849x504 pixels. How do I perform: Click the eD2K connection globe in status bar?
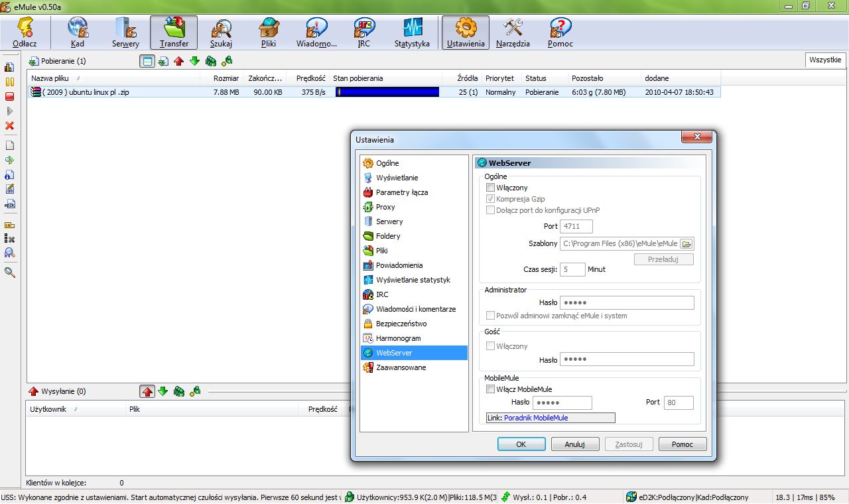[x=631, y=497]
